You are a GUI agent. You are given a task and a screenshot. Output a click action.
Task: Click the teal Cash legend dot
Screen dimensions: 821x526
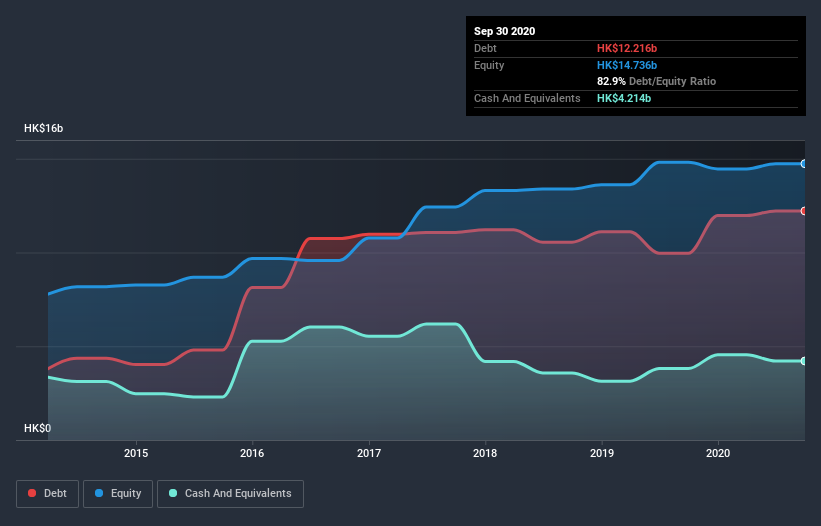pos(173,493)
